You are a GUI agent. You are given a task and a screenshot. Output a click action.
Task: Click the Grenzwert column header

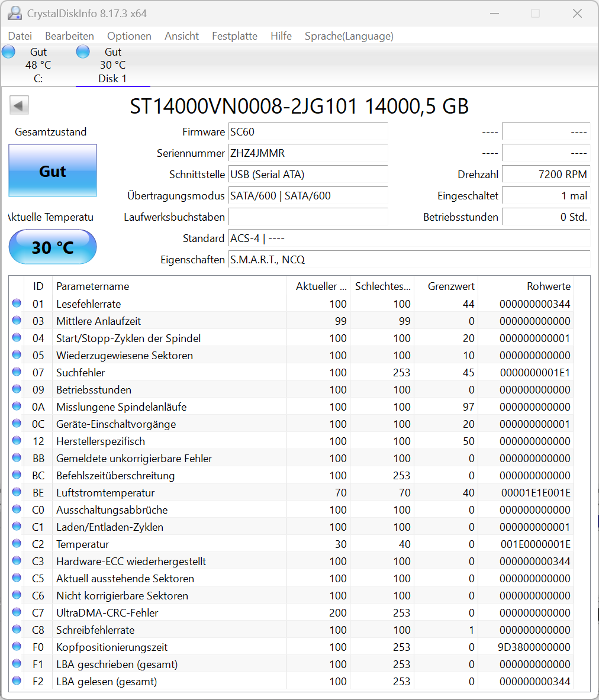click(x=446, y=286)
